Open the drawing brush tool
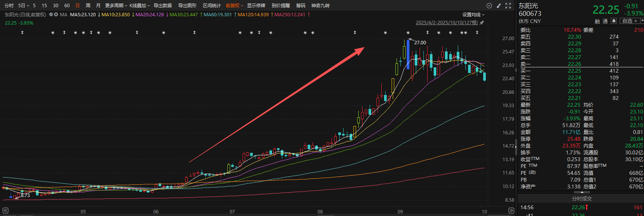Image resolution: width=644 pixels, height=216 pixels. coord(499,6)
